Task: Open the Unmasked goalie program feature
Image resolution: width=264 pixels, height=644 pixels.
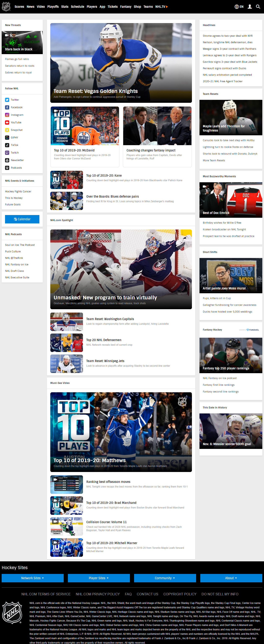Action: pyautogui.click(x=121, y=269)
